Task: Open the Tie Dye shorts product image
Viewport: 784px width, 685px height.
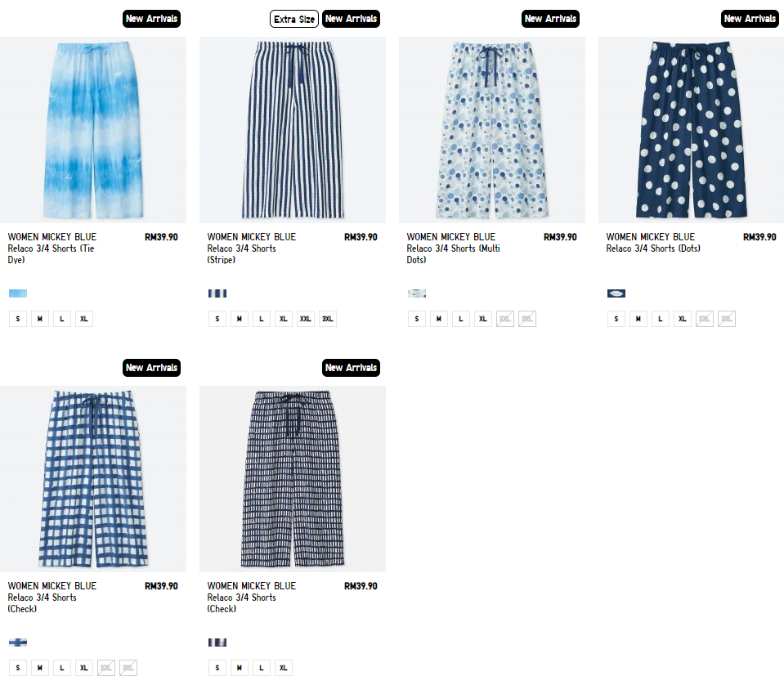Action: point(93,130)
